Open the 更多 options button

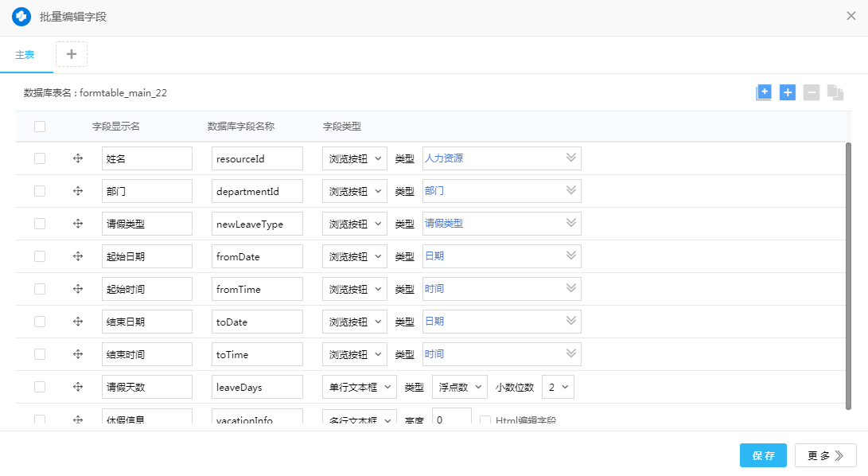tap(825, 455)
